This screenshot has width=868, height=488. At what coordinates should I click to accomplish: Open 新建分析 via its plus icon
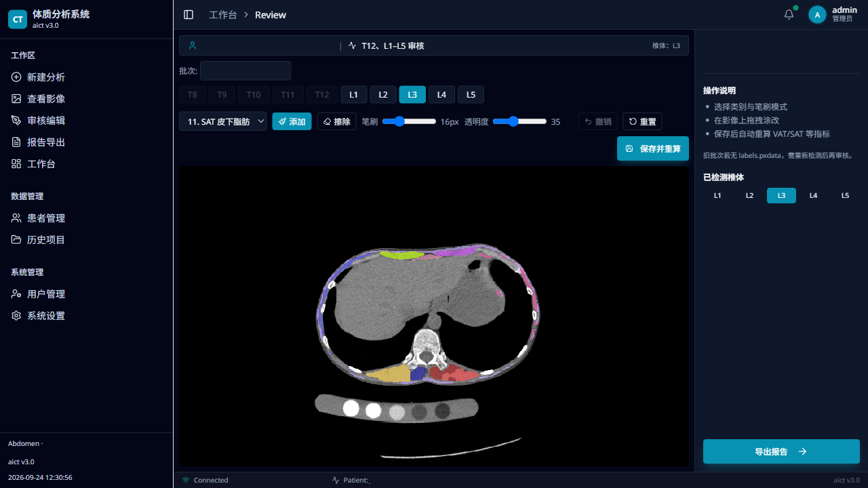[x=16, y=77]
